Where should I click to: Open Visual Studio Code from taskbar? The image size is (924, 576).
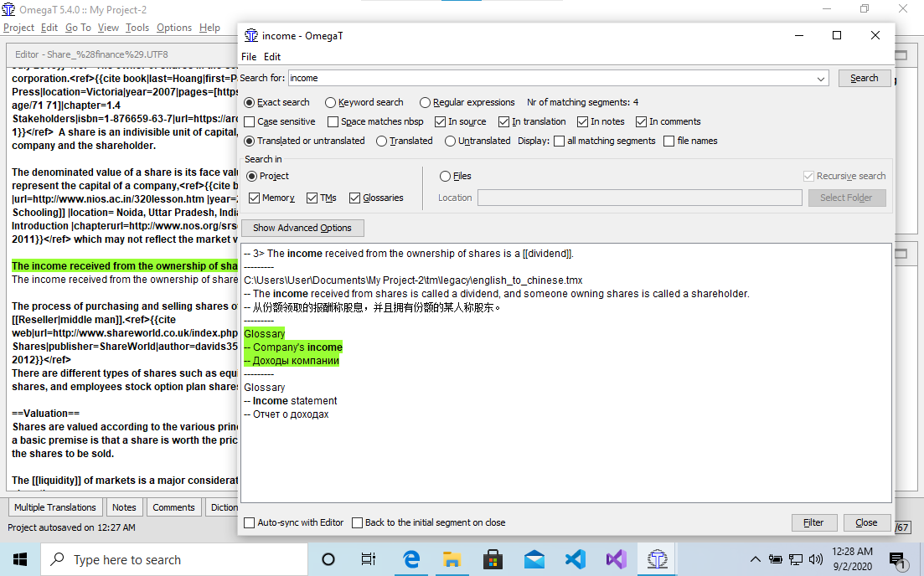576,559
